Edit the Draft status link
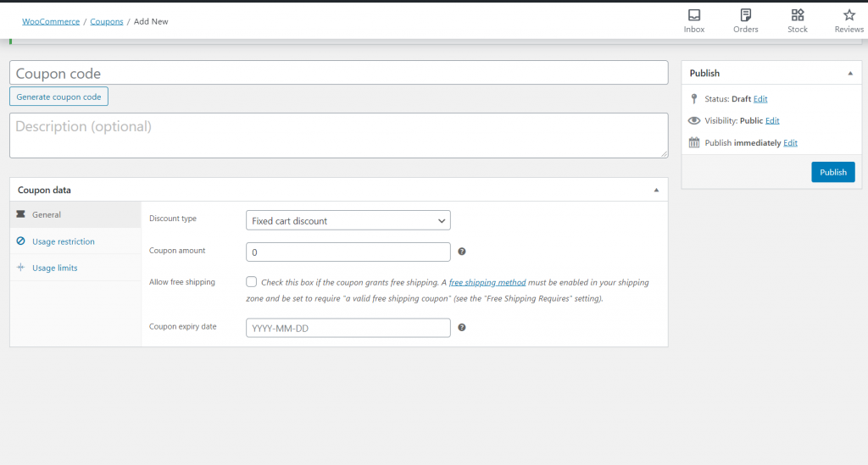868x465 pixels. 760,99
